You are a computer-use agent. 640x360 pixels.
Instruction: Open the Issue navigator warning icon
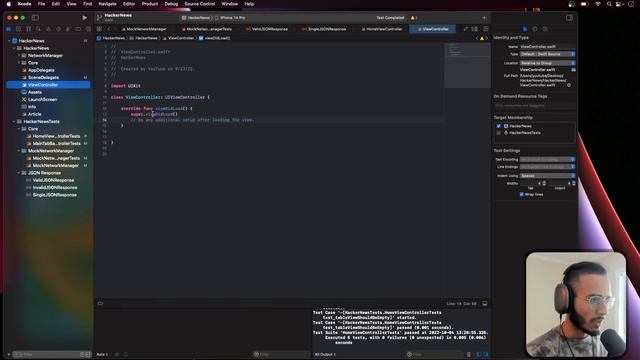tap(48, 29)
